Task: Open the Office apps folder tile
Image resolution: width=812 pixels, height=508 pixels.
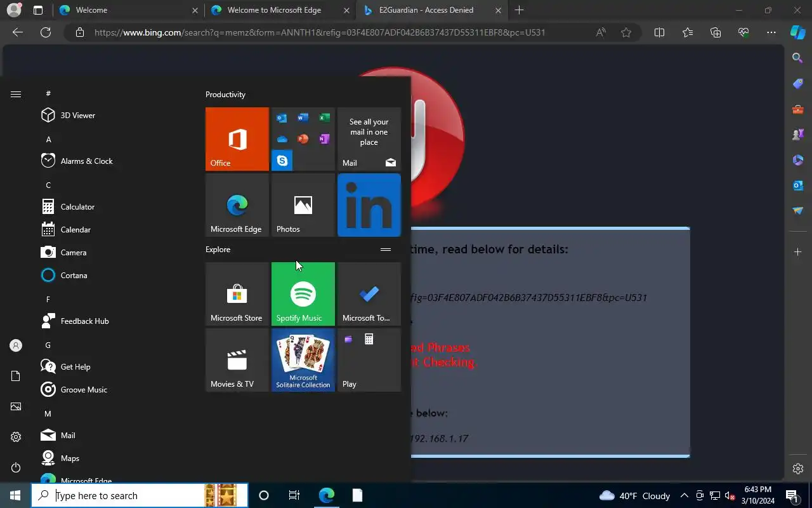Action: coord(303,139)
